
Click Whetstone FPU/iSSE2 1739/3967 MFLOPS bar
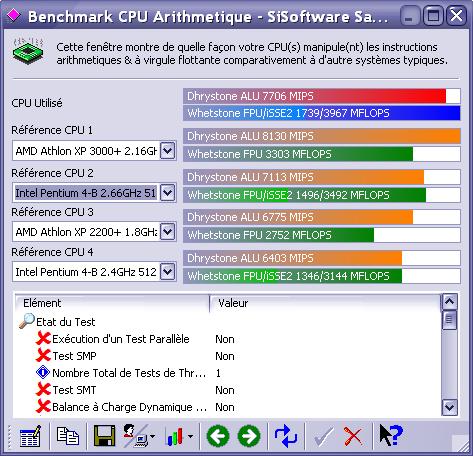(322, 113)
